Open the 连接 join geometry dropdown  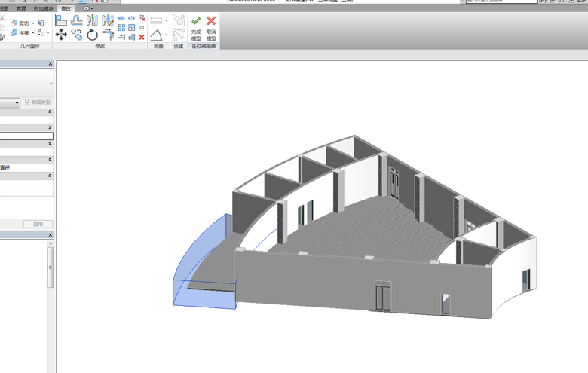point(35,33)
